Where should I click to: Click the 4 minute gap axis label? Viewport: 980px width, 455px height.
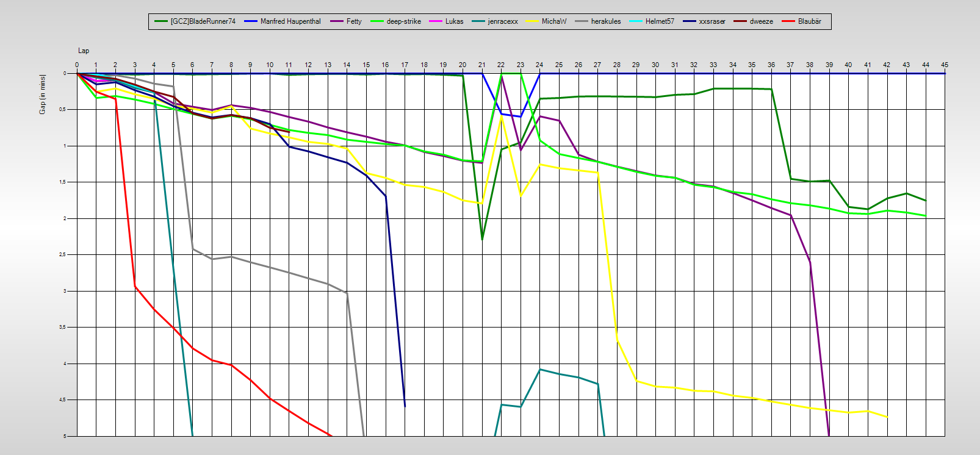click(65, 364)
